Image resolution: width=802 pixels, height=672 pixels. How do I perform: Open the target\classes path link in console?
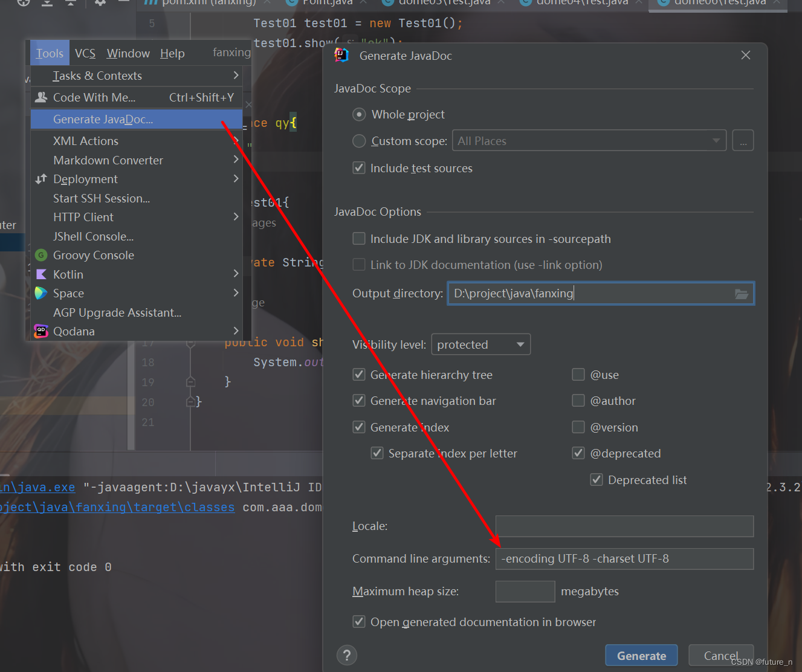[117, 507]
